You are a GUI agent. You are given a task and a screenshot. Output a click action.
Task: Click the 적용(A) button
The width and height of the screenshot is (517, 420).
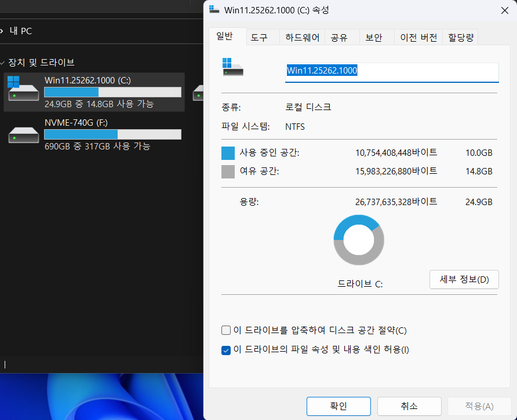(479, 406)
